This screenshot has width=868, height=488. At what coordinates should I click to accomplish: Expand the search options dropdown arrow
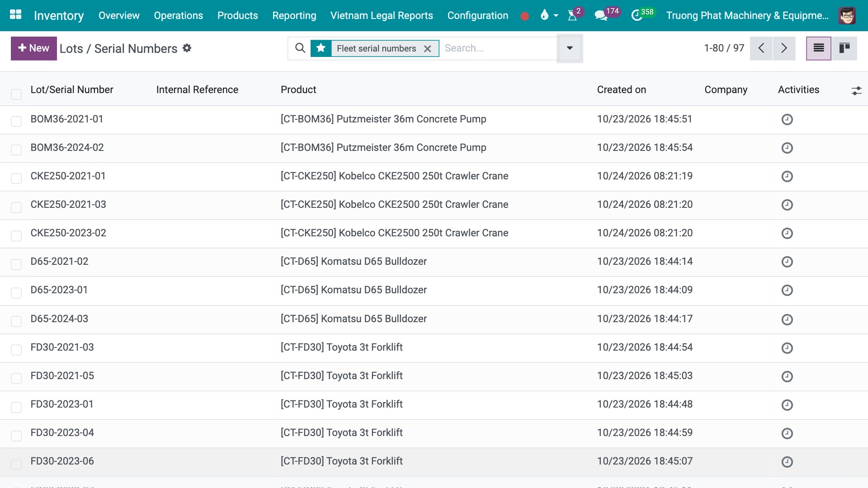click(570, 48)
